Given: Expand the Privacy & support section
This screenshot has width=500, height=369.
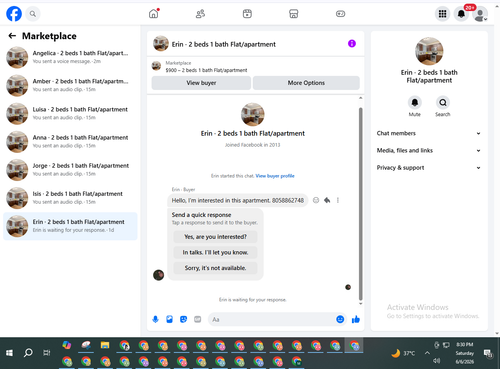Looking at the screenshot, I should tap(429, 168).
